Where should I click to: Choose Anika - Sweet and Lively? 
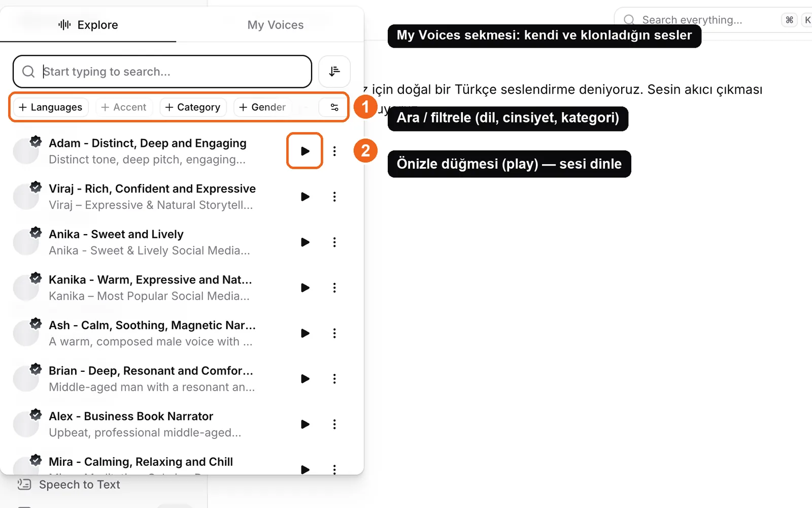[x=116, y=234]
